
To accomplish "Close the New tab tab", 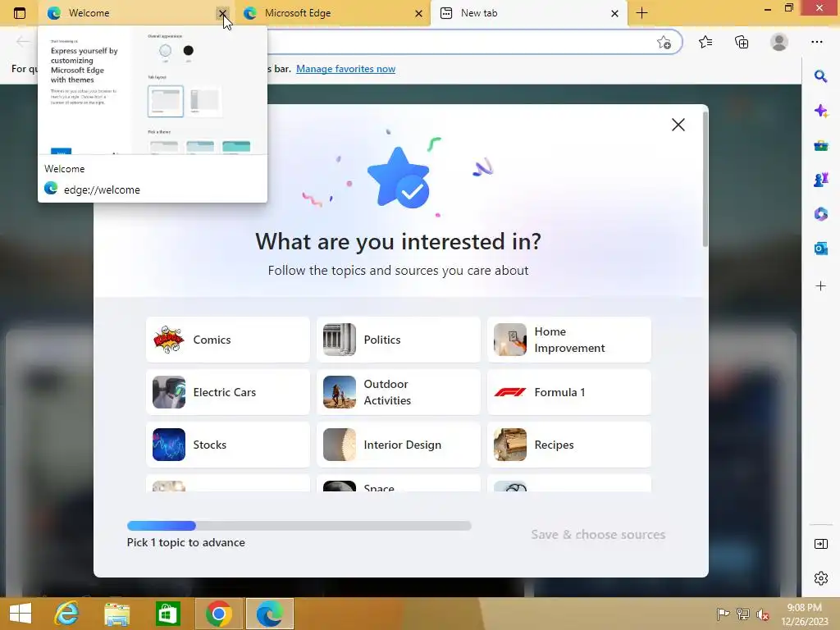I will click(615, 13).
